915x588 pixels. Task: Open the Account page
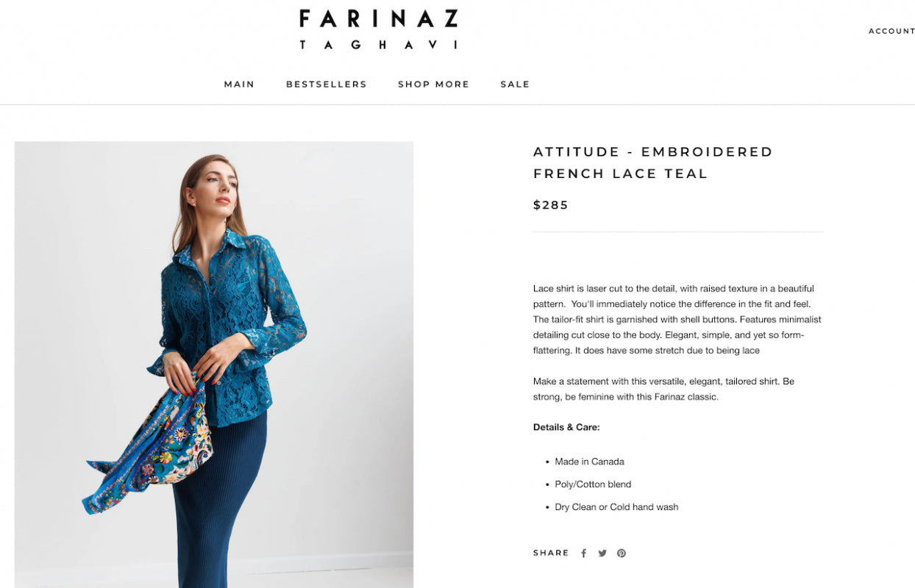click(x=891, y=31)
